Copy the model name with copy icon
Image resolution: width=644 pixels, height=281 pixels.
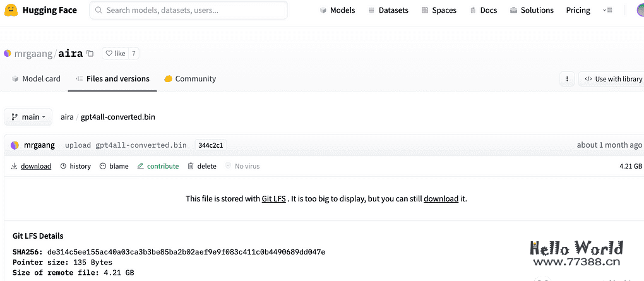tap(90, 54)
